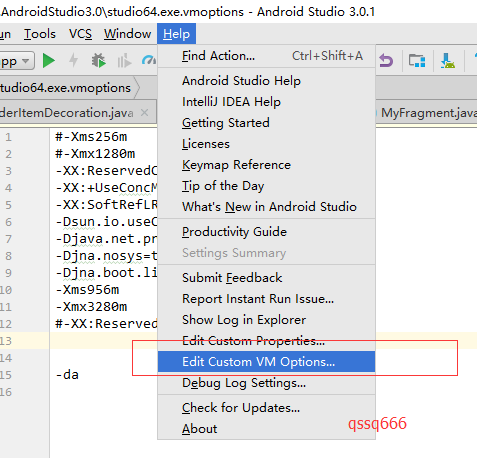Open the Project Structure icon
Viewport: 477px width, 458px height.
point(417,61)
